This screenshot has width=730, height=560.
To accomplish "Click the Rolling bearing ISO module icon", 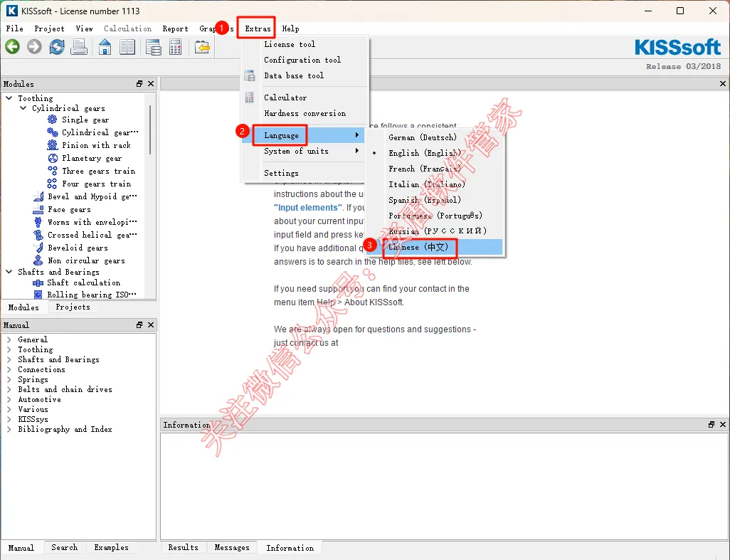I will [38, 295].
